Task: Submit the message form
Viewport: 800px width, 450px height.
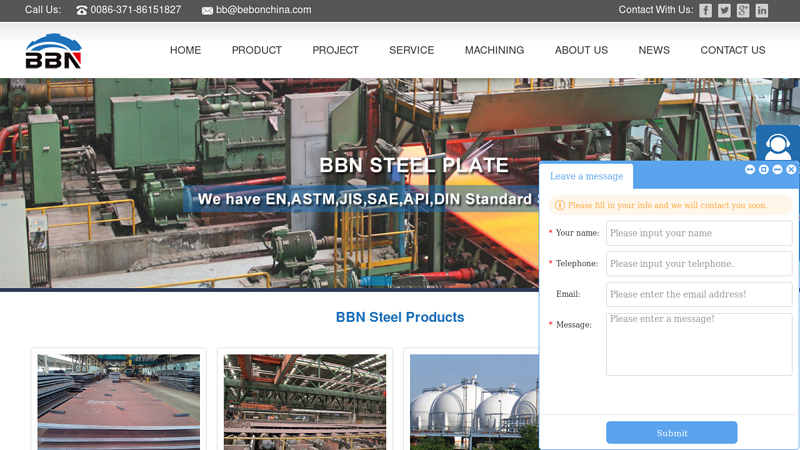Action: tap(671, 433)
